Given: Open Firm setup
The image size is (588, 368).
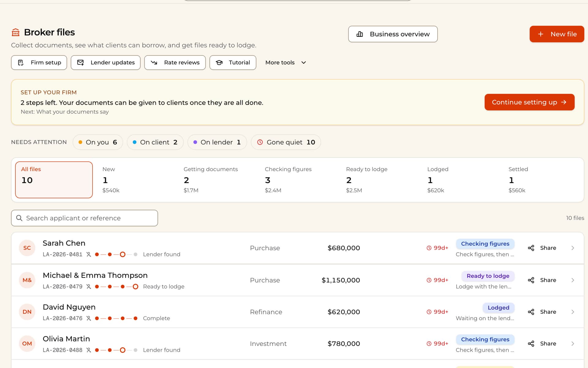Looking at the screenshot, I should pos(39,63).
